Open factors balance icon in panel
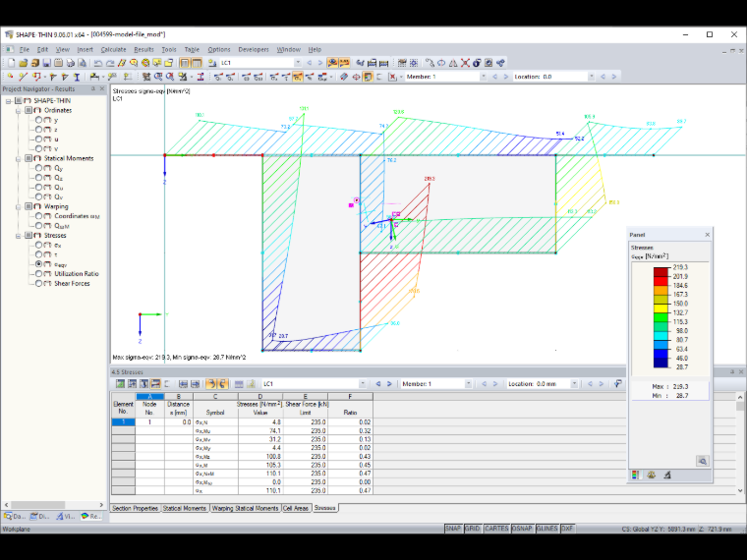 (652, 475)
